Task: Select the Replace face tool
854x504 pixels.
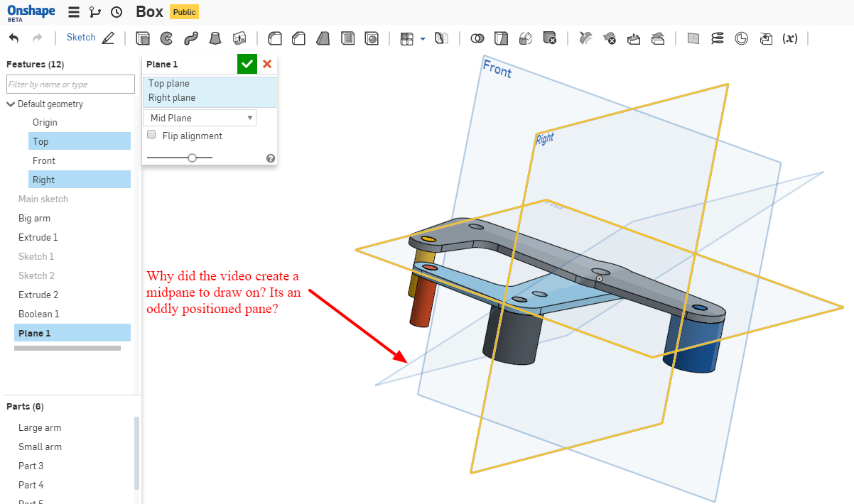Action: coord(658,38)
